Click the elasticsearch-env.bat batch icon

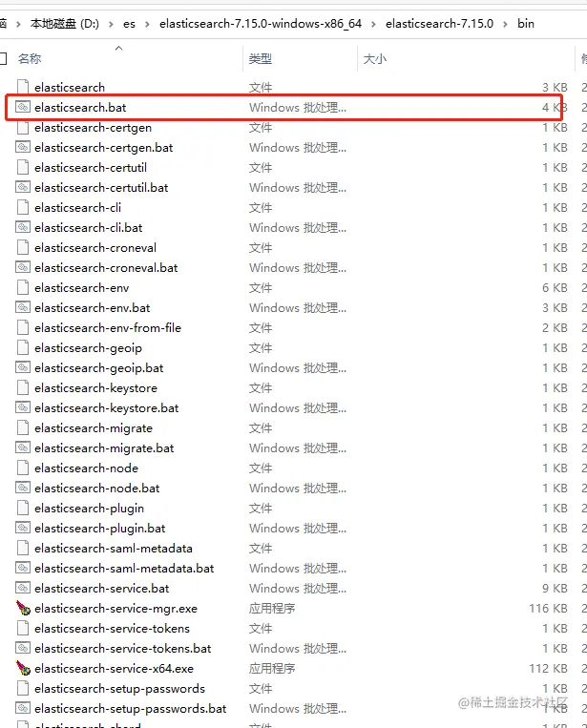tap(23, 307)
